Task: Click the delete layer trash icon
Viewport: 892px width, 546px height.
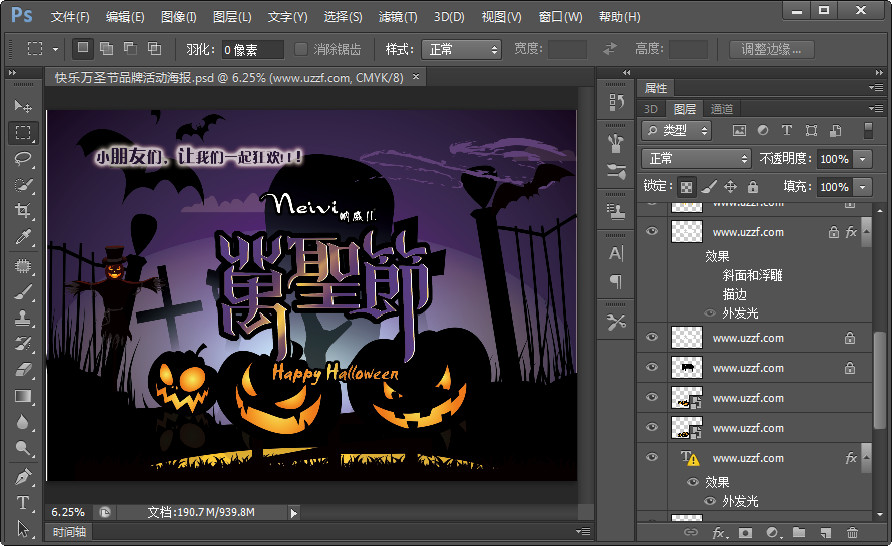Action: pos(852,534)
